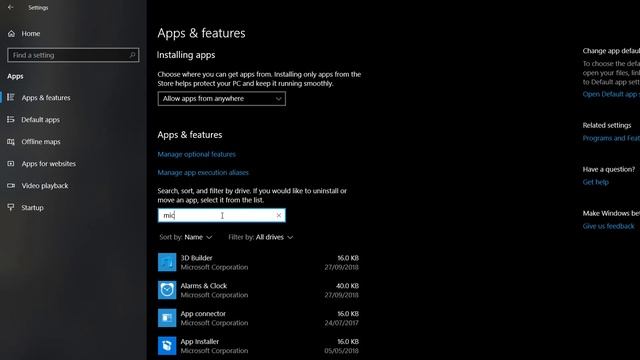Viewport: 640px width, 360px height.
Task: Select the App Installer app name
Action: click(200, 341)
